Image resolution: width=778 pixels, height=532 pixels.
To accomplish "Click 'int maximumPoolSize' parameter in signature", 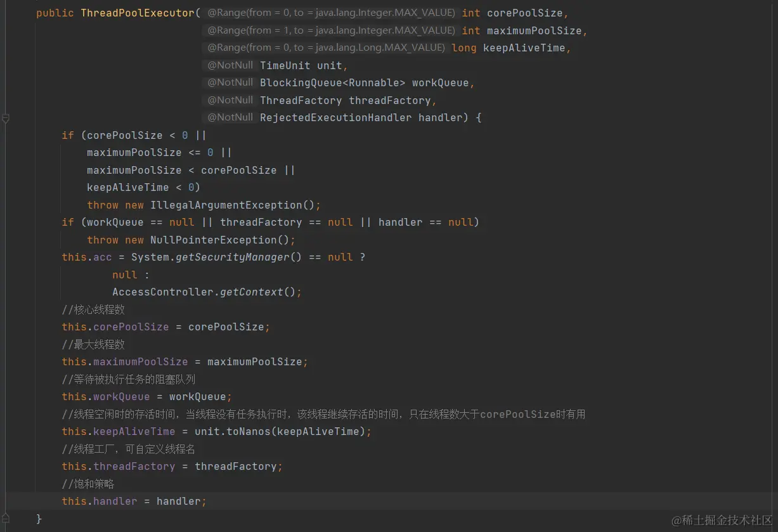I will pos(522,30).
